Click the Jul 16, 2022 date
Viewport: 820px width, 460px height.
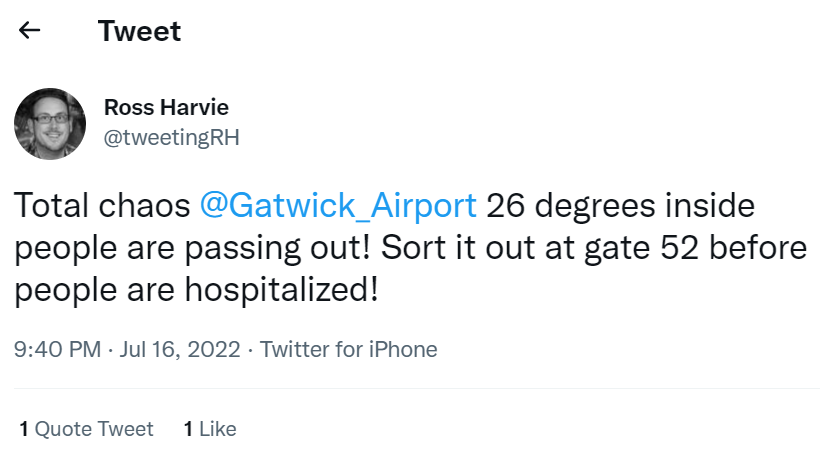coord(180,350)
